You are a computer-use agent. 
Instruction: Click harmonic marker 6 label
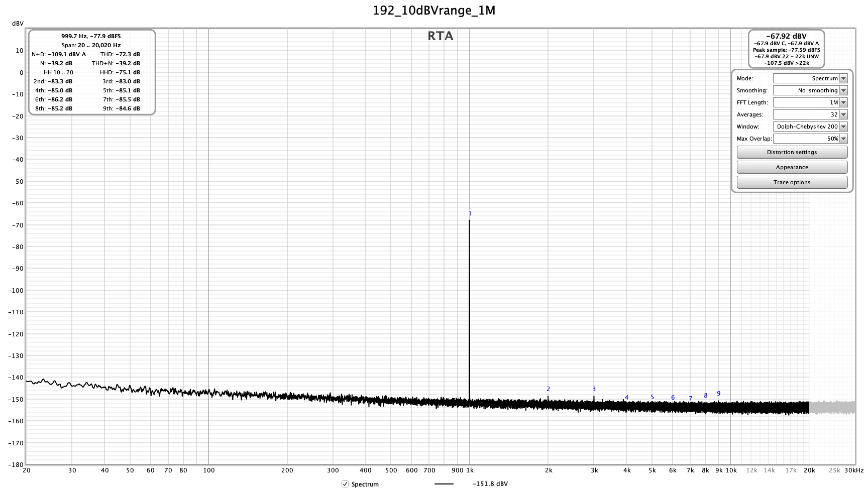click(x=673, y=398)
